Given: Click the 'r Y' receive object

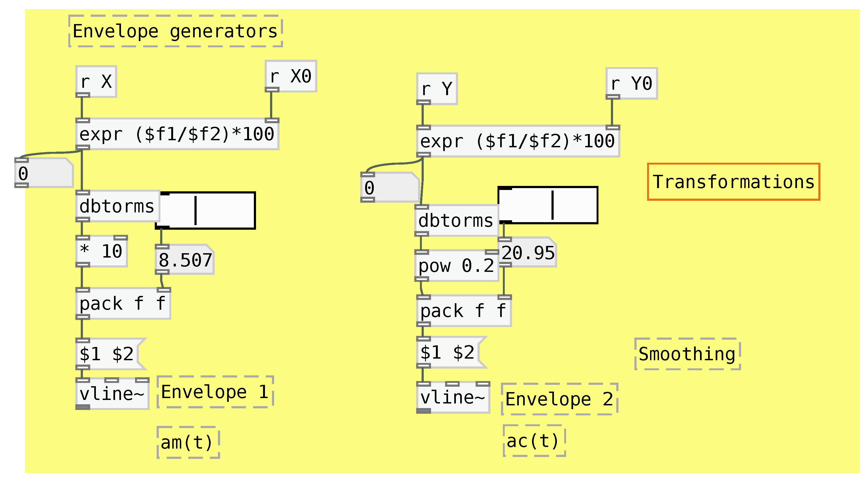Looking at the screenshot, I should tap(437, 89).
